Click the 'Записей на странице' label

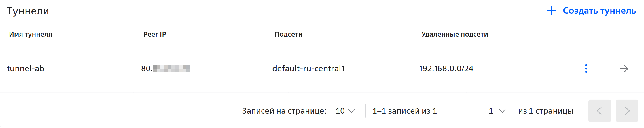(x=284, y=111)
